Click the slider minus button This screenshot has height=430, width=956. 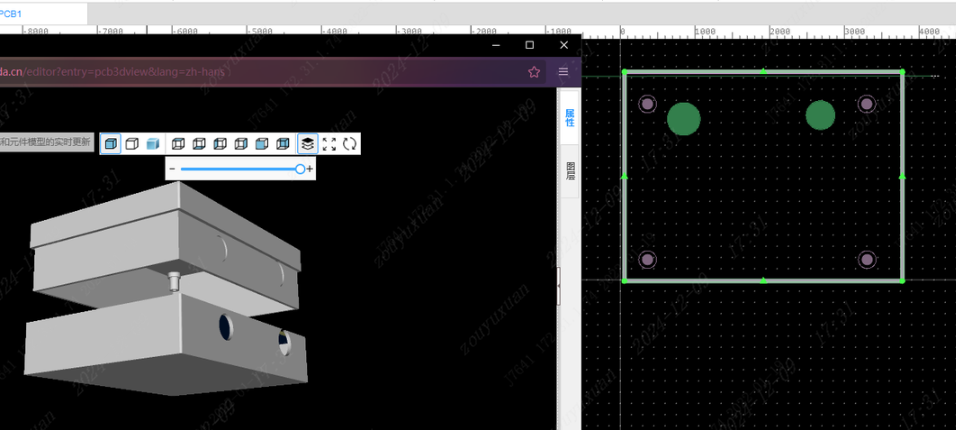172,170
